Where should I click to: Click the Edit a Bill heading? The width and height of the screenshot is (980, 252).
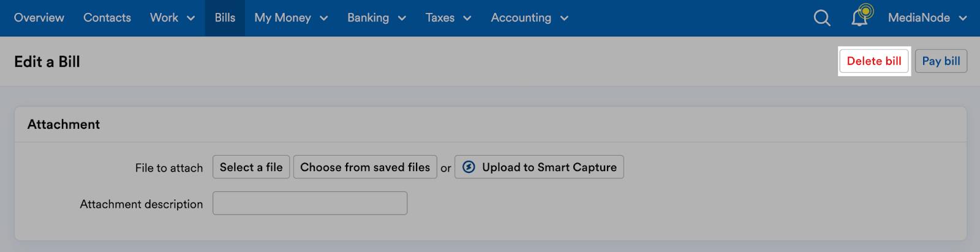[47, 61]
